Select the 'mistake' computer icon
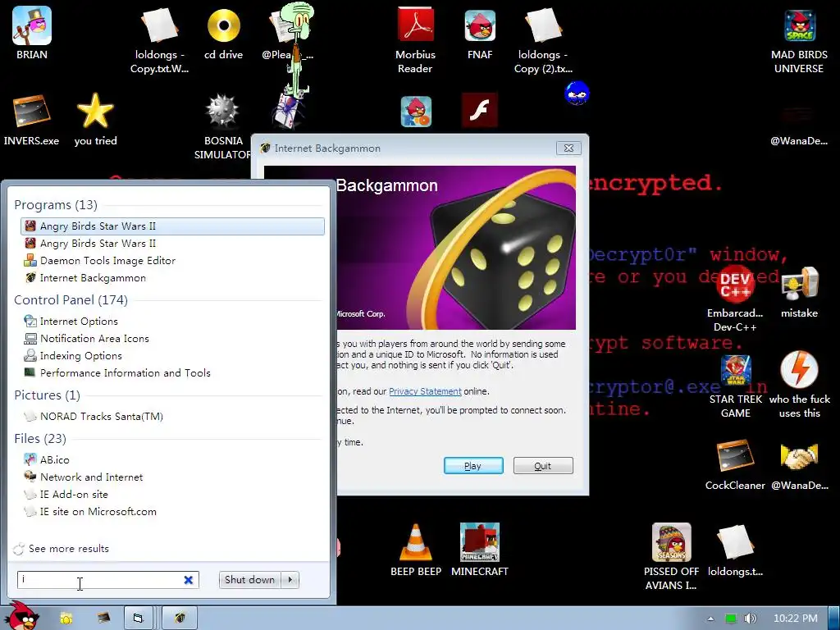840x630 pixels. pyautogui.click(x=799, y=292)
